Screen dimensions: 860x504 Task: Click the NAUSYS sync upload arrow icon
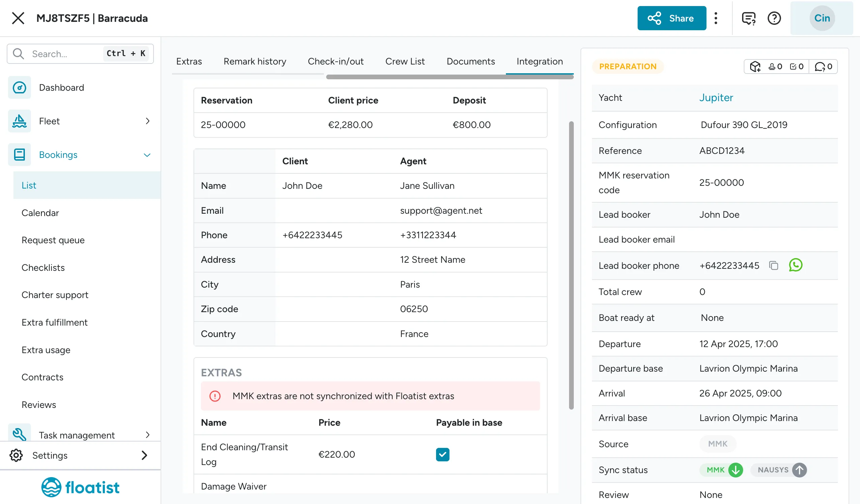(x=799, y=470)
